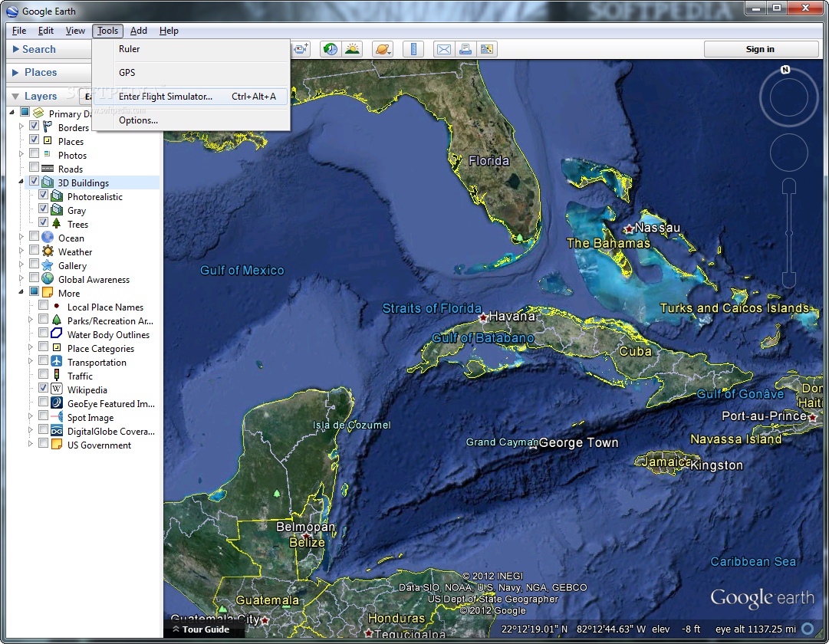Image resolution: width=829 pixels, height=644 pixels.
Task: Click the Traffic layer light icon
Action: (57, 376)
